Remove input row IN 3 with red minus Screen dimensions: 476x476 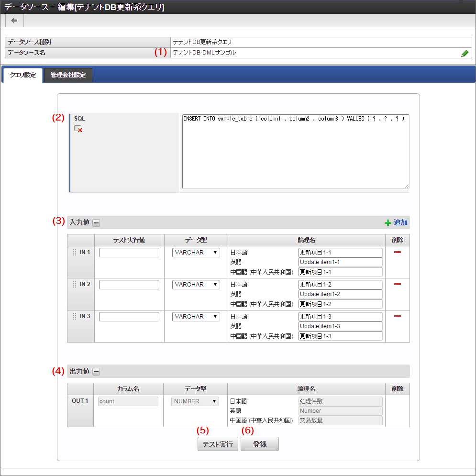(397, 316)
